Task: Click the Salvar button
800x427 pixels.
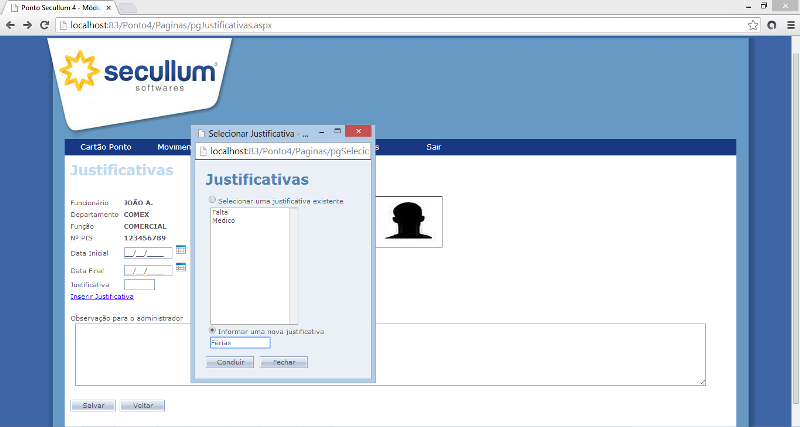Action: [x=92, y=406]
